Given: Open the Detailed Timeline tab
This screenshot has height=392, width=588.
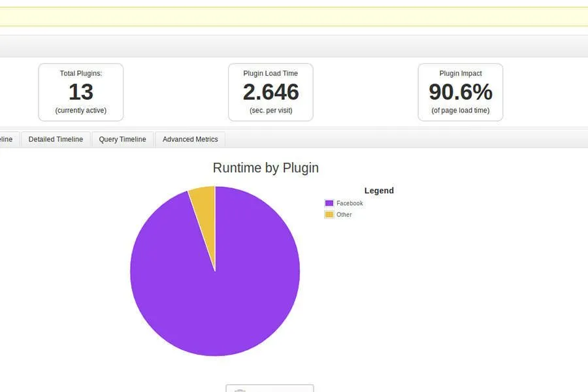Looking at the screenshot, I should click(56, 139).
